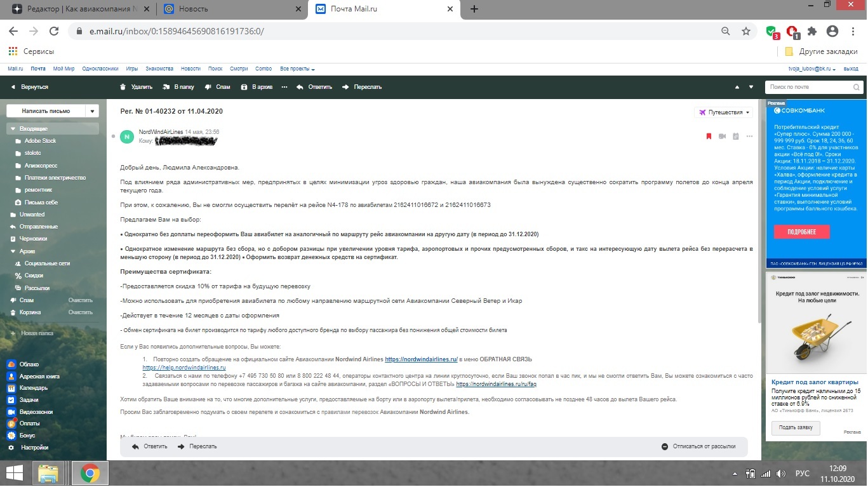This screenshot has height=487, width=868.
Task: Clear the Спам folder with Очистить
Action: tap(81, 300)
